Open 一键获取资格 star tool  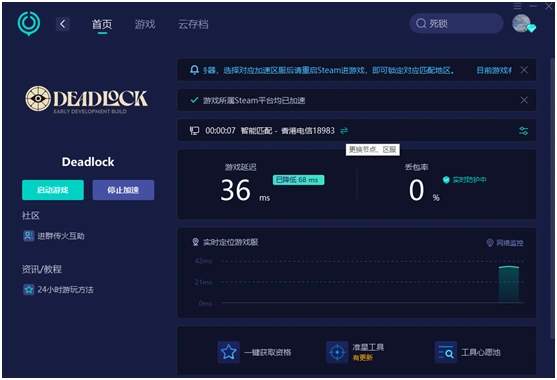click(228, 352)
